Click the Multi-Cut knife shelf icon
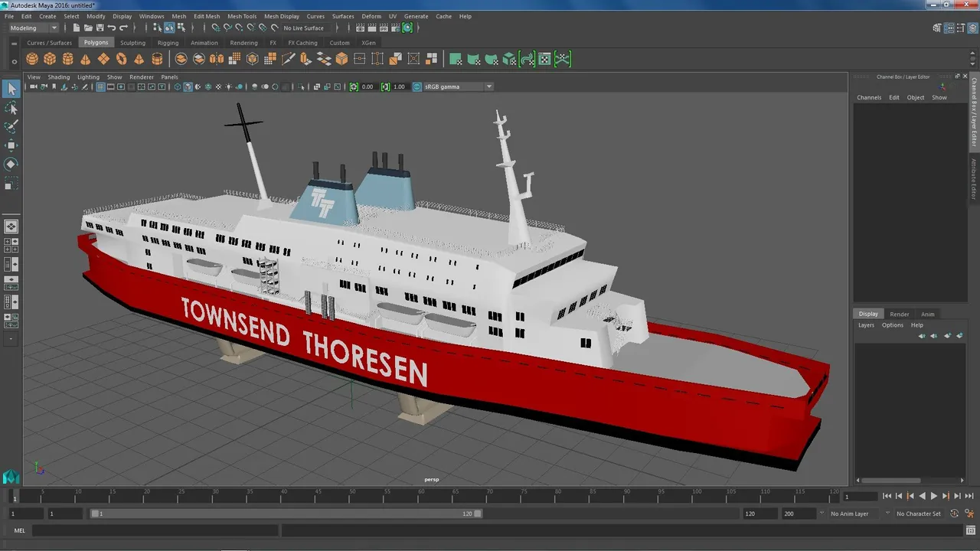Screen dimensions: 980x551 (x=289, y=59)
